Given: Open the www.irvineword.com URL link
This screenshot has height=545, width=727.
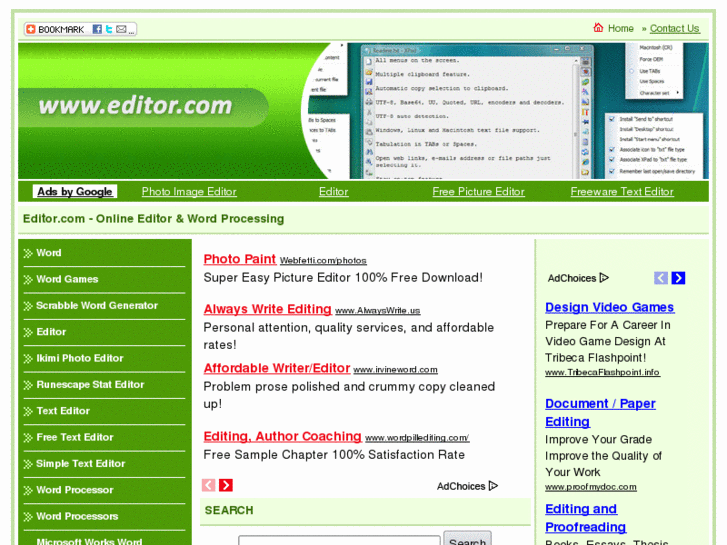Looking at the screenshot, I should point(395,370).
